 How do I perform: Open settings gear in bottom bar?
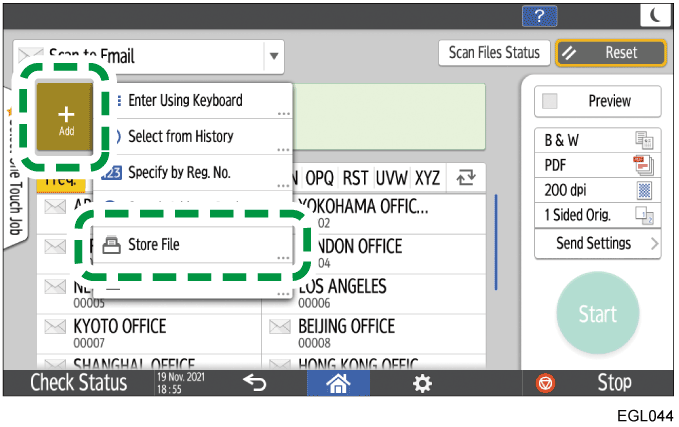[424, 382]
